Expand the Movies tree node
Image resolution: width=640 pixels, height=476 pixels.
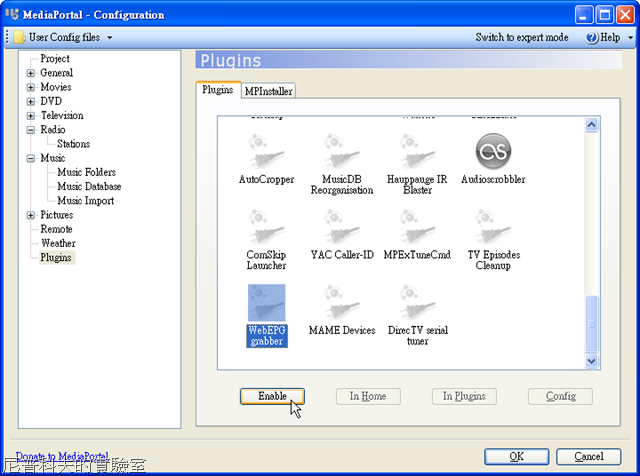click(x=31, y=87)
